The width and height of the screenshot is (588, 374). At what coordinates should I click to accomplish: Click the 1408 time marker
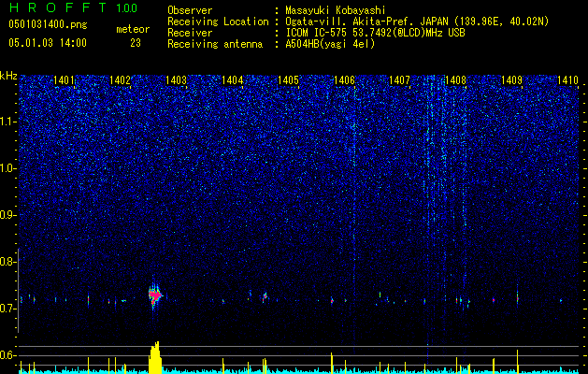point(455,79)
